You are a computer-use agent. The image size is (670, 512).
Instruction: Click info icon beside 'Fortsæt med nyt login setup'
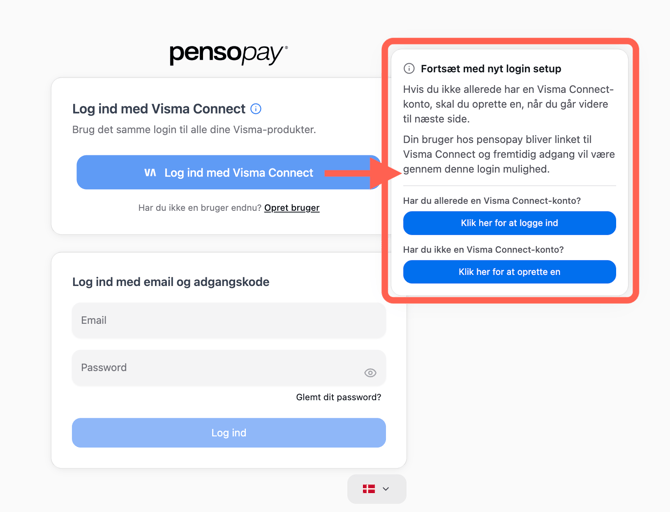pos(409,68)
